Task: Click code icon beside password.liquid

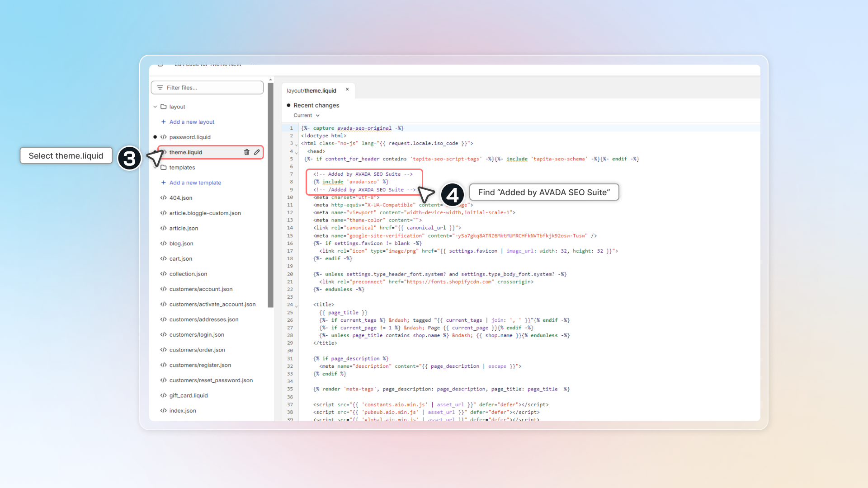Action: coord(164,137)
